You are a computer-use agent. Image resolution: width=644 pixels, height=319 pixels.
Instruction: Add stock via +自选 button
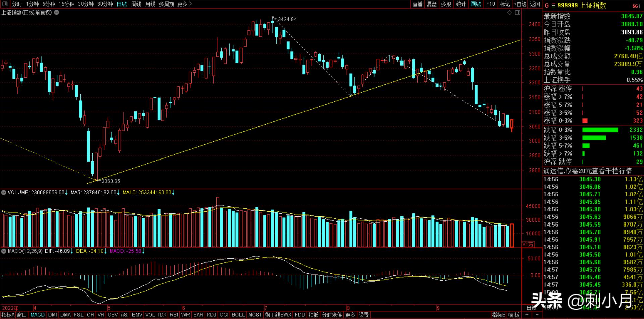point(520,4)
